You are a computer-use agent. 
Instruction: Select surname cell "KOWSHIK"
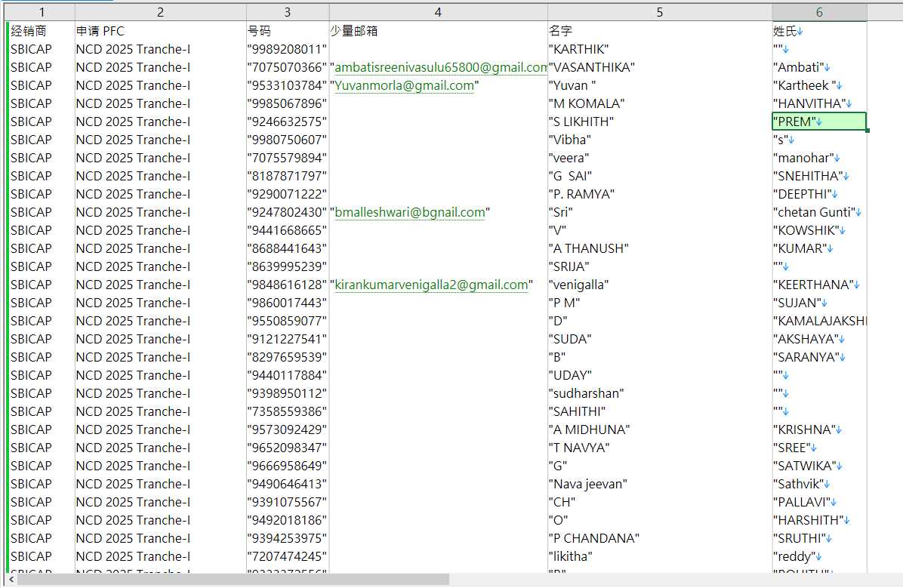point(819,230)
